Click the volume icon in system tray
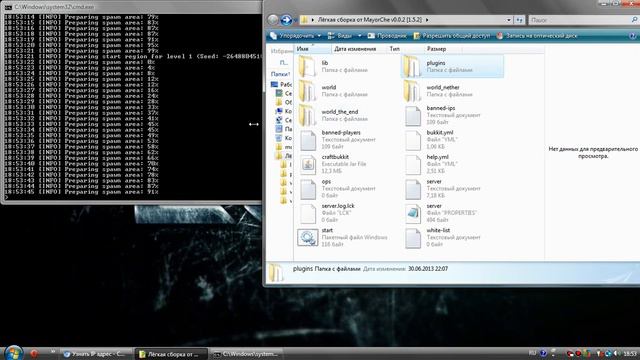Image resolution: width=640 pixels, height=360 pixels. click(617, 353)
